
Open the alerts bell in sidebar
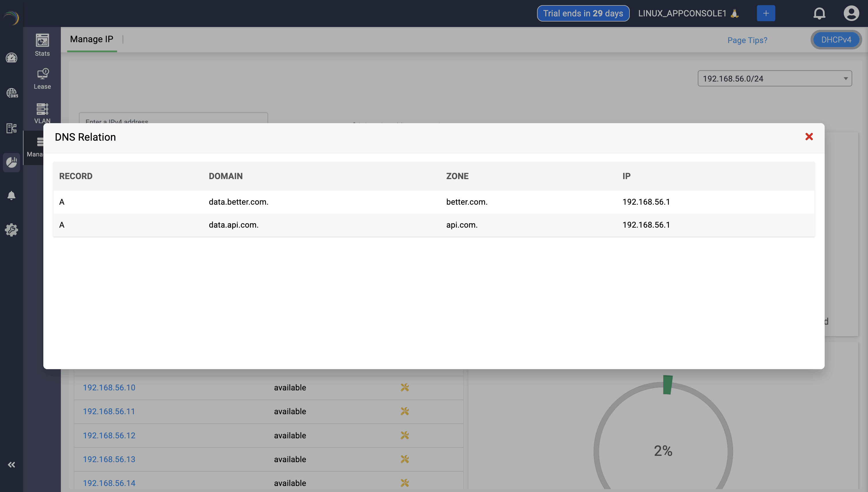click(11, 195)
